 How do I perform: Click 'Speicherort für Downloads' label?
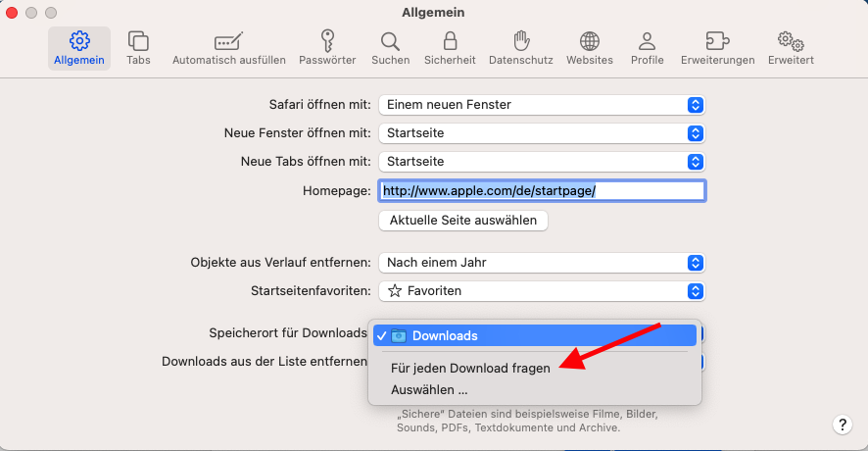(x=288, y=333)
